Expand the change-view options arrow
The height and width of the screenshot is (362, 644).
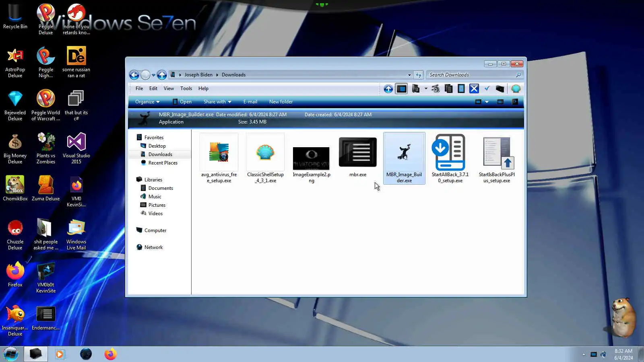[487, 102]
